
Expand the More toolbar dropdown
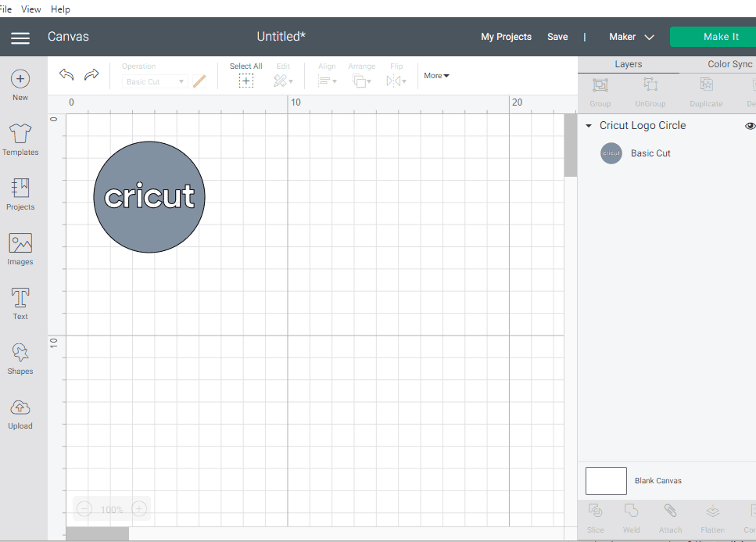[436, 76]
